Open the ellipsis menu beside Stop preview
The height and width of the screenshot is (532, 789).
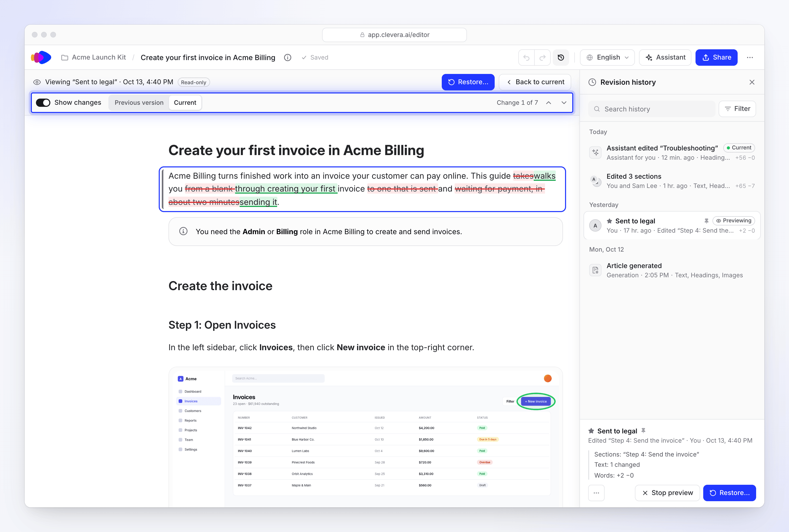click(596, 493)
